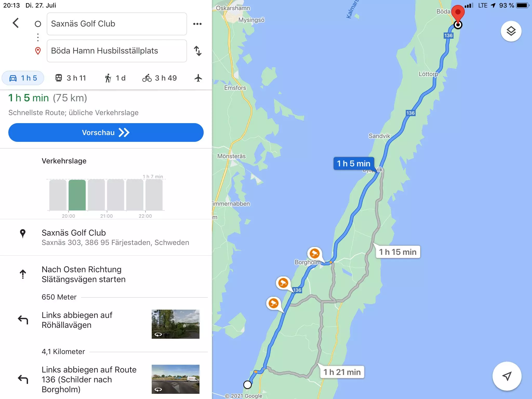Start the Vorschau route preview
532x399 pixels.
point(106,132)
